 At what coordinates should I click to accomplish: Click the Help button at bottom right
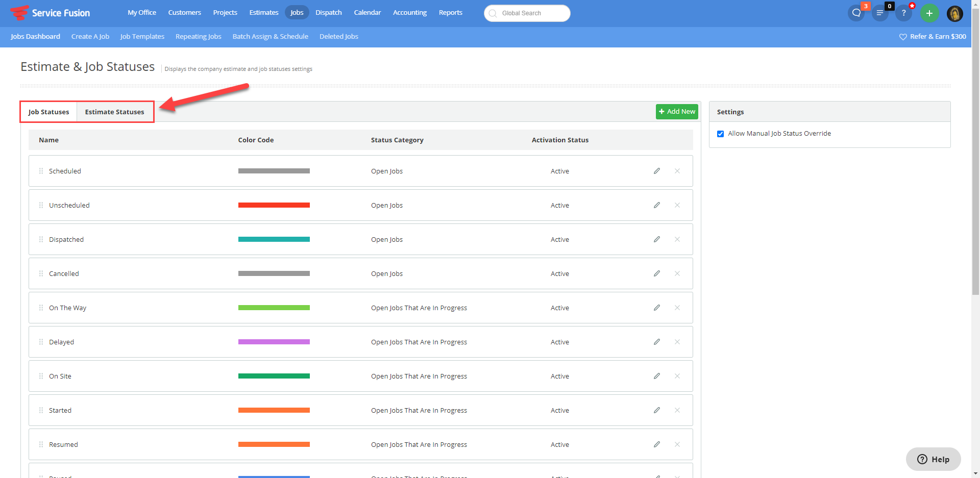[x=933, y=459]
